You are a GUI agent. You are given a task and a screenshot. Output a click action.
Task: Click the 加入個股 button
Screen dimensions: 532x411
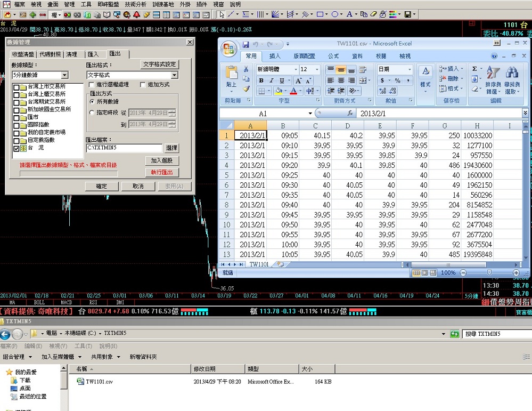162,160
